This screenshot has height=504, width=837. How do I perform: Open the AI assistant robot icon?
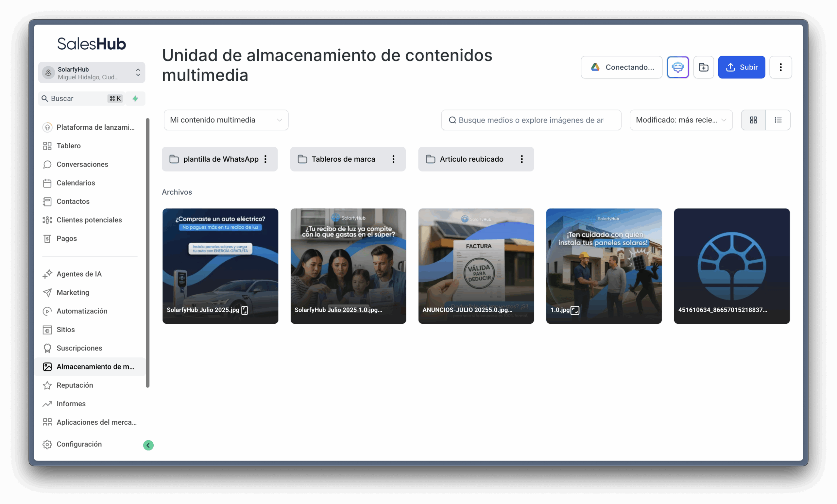click(x=678, y=67)
